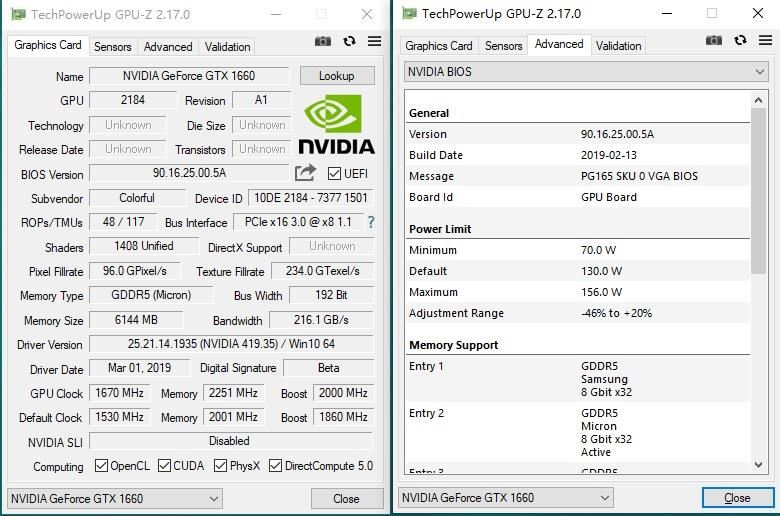Click the NVIDIA logo image
Image resolution: width=780 pixels, height=516 pixels.
[x=336, y=124]
